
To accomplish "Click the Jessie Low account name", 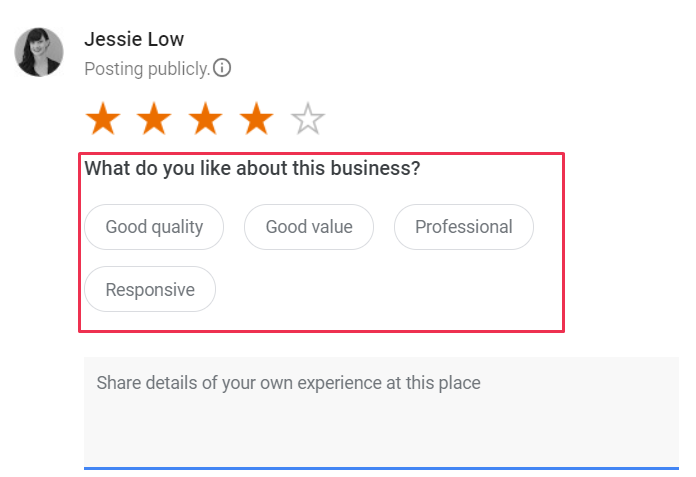I will pos(134,40).
